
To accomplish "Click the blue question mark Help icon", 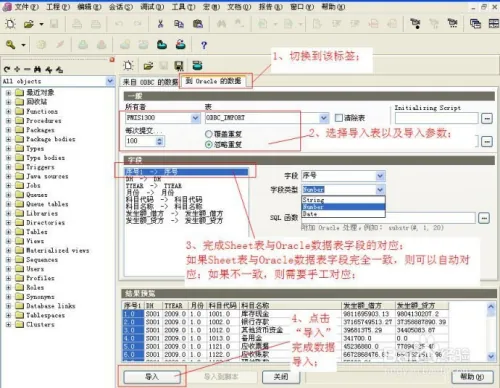I will (204, 45).
